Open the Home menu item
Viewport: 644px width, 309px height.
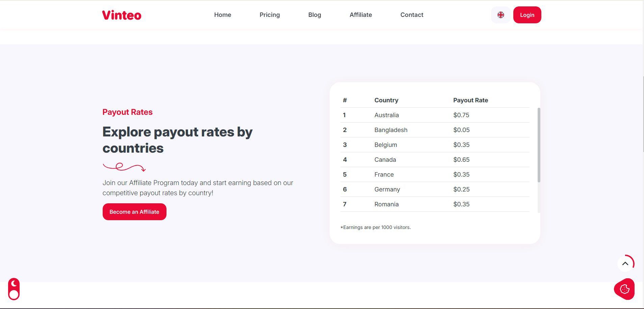(223, 15)
